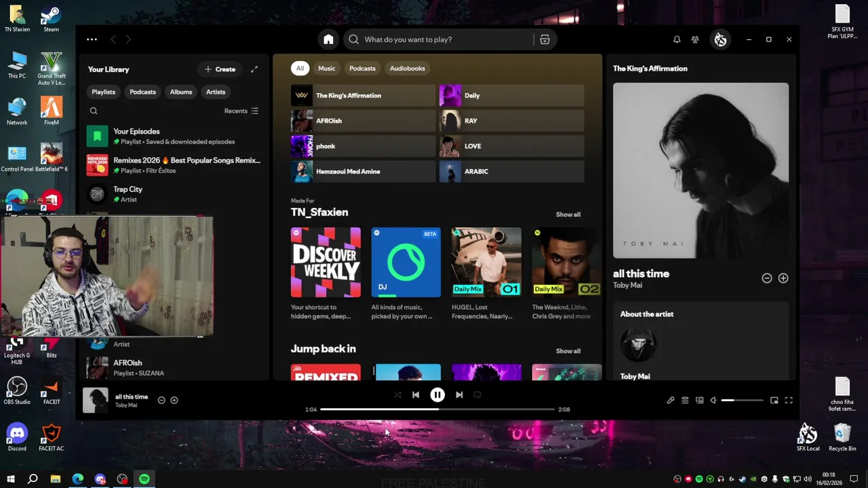Screen dimensions: 868x488
Task: Navigate back with the left arrow
Action: pyautogui.click(x=113, y=39)
